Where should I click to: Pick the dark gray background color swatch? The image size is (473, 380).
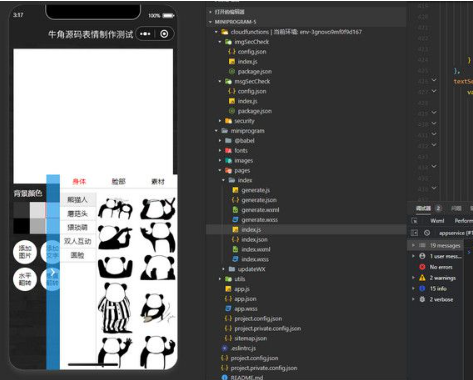(x=22, y=210)
